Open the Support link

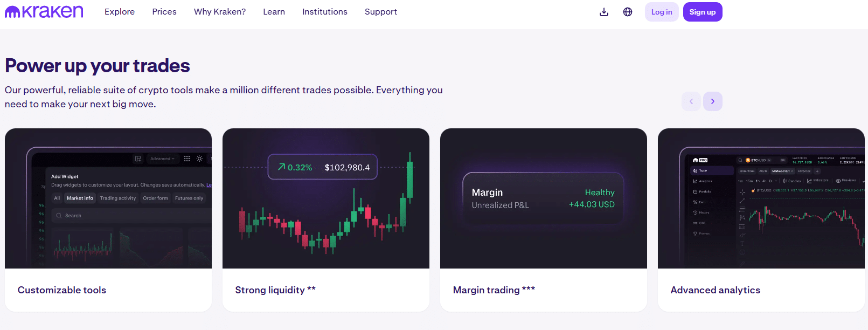[x=381, y=12]
